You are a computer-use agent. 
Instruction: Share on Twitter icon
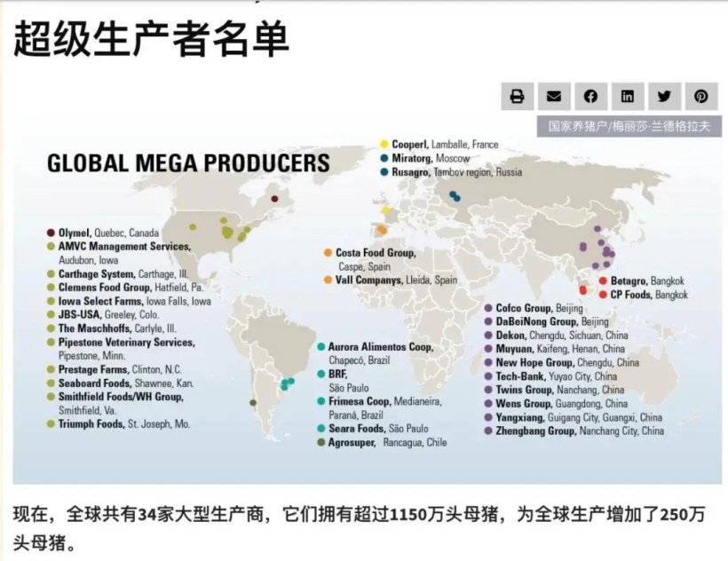coord(664,97)
